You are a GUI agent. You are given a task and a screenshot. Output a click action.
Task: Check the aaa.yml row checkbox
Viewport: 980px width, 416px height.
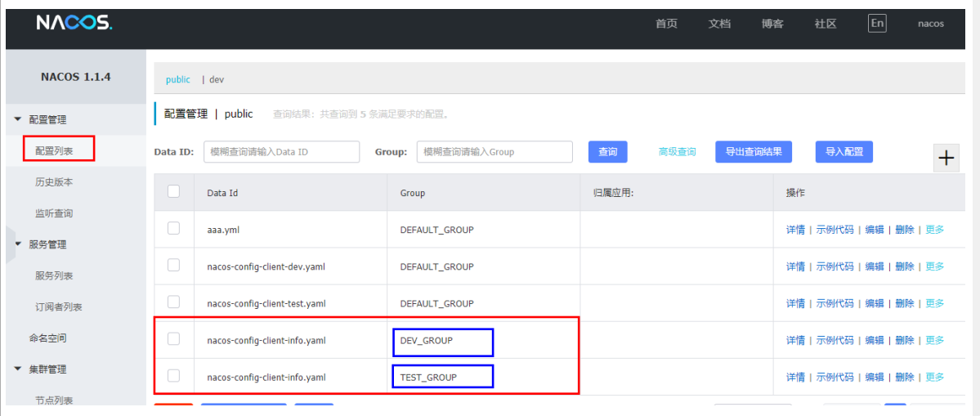174,229
